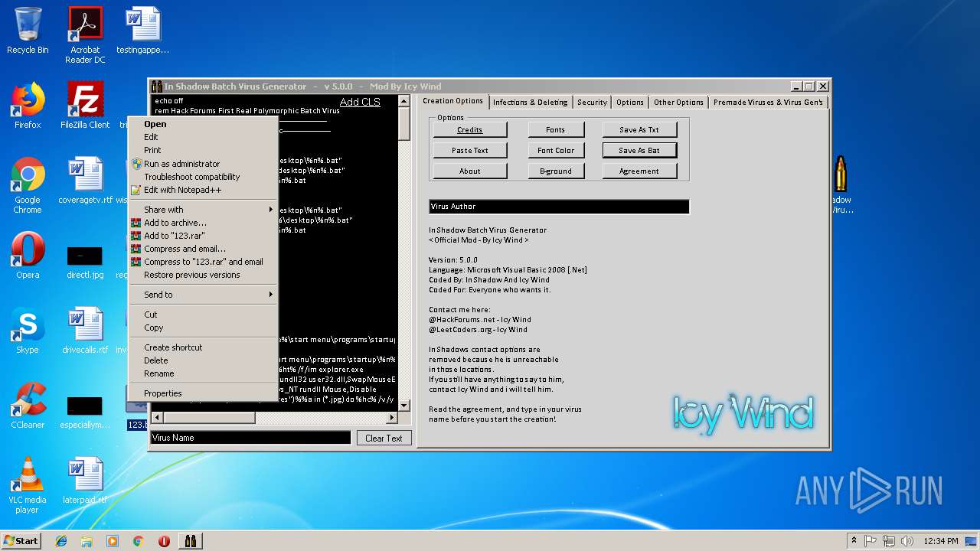
Task: Open the Options tab
Action: tap(630, 102)
